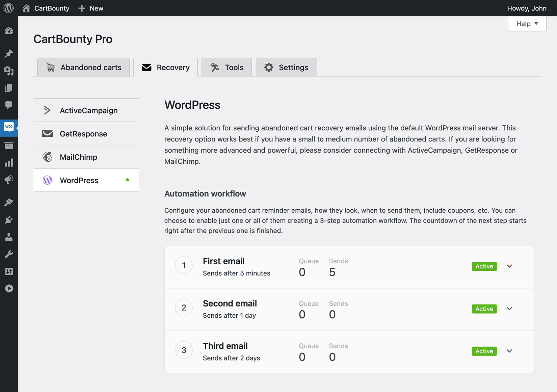Screen dimensions: 557x392
Task: Click the Second email title
Action: (230, 304)
